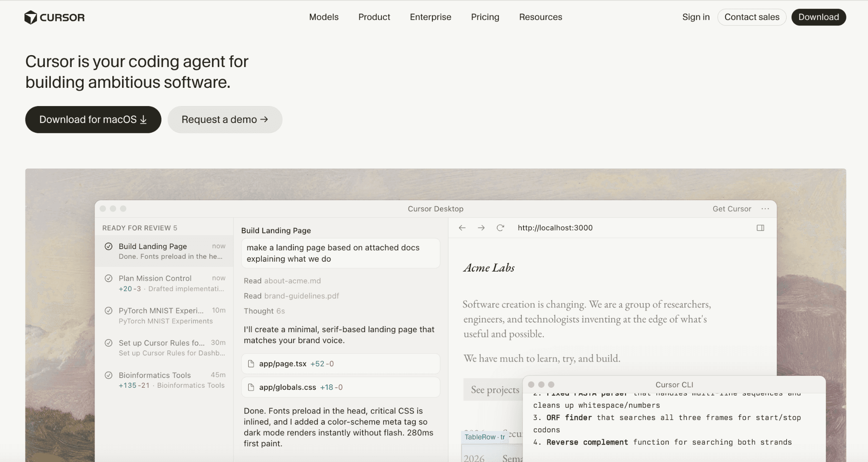This screenshot has height=462, width=868.
Task: Click Read about-acme.md step
Action: click(x=282, y=281)
